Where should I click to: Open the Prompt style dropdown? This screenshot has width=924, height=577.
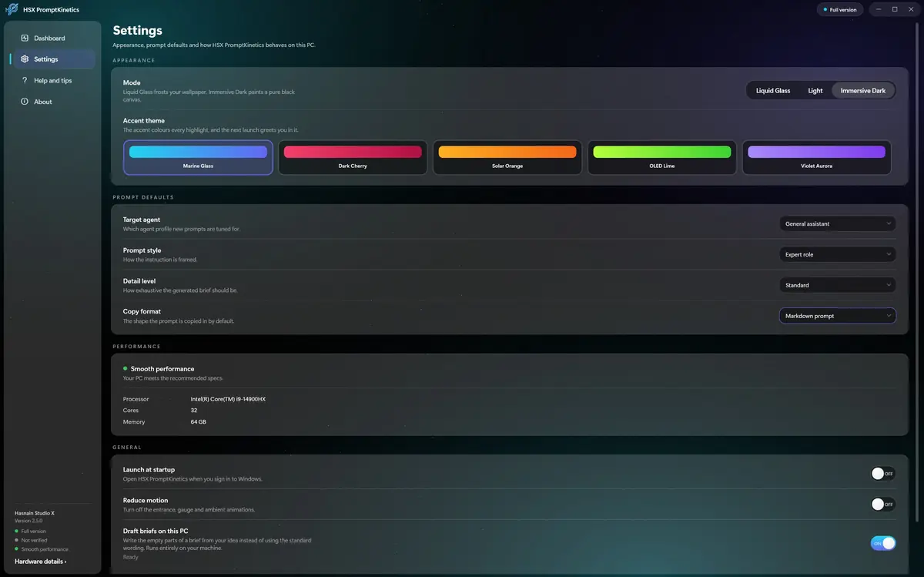click(838, 254)
